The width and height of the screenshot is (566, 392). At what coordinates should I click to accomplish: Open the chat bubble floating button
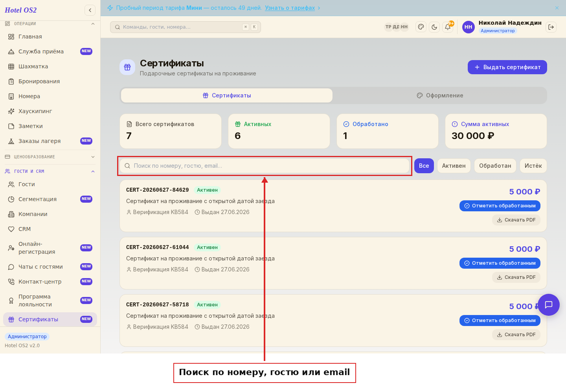click(x=549, y=305)
